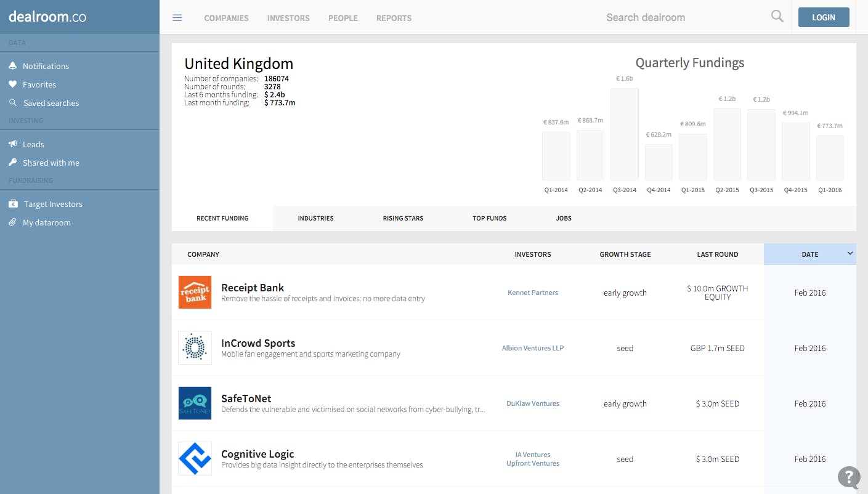Select the Leads megaphone icon
Viewport: 868px width, 494px height.
(x=12, y=144)
